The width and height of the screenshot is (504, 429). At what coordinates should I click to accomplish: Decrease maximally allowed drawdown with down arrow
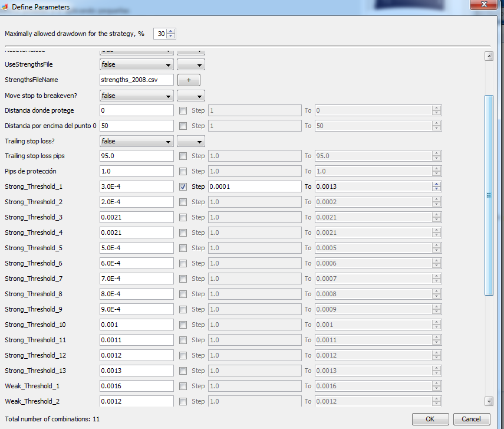(171, 37)
